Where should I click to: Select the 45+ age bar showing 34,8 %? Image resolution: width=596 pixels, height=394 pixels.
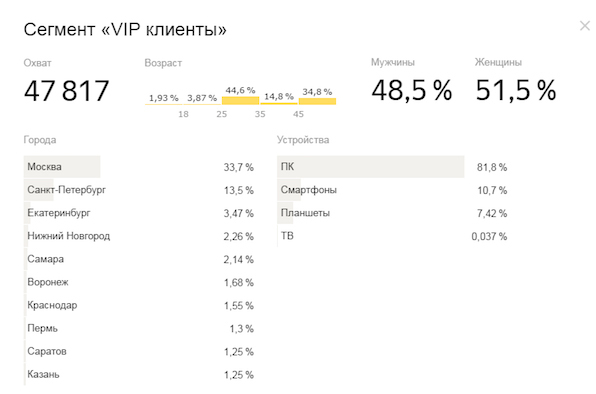317,101
